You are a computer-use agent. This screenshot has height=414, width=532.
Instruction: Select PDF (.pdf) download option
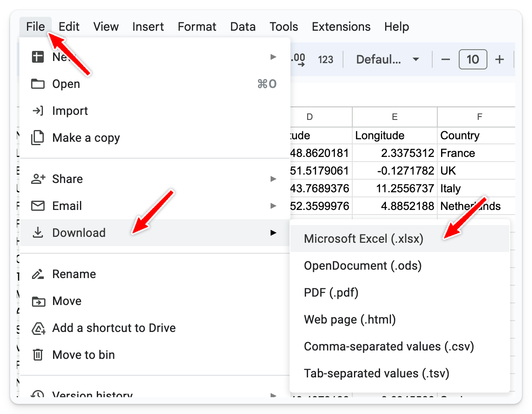point(331,292)
